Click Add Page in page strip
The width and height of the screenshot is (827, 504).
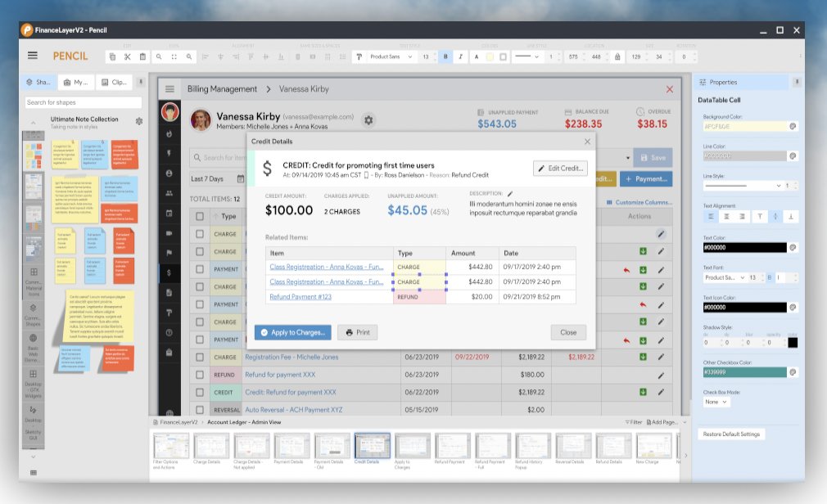662,422
